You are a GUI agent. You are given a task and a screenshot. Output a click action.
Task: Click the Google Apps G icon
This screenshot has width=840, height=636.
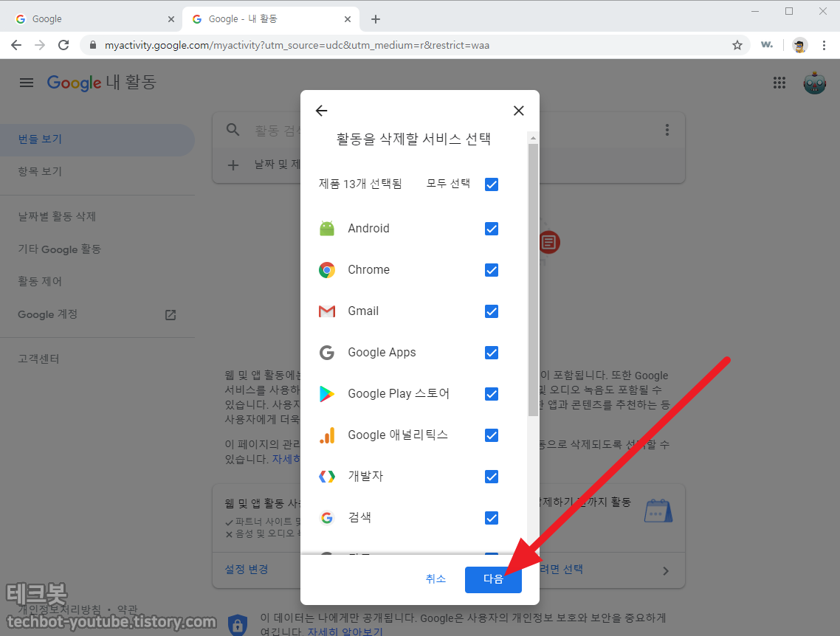point(327,352)
